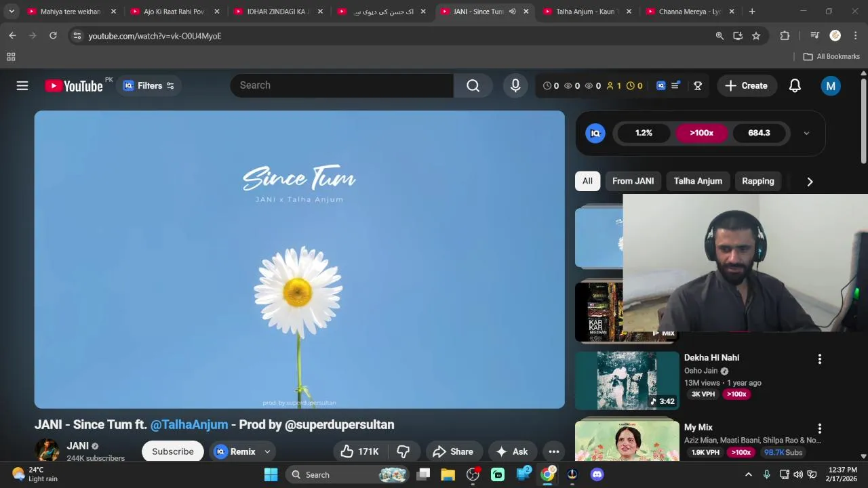Click the Osho Jain channel name

[701, 371]
